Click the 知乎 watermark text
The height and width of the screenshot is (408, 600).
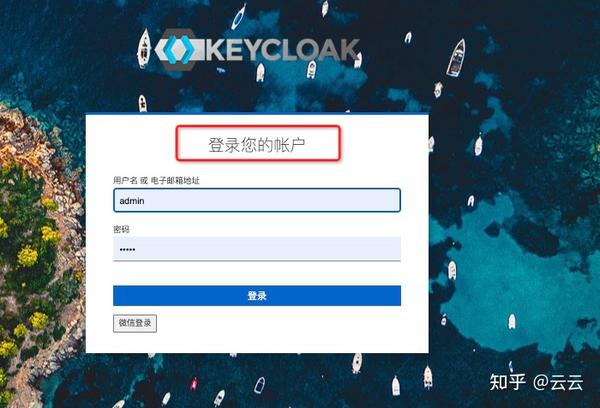pos(507,382)
